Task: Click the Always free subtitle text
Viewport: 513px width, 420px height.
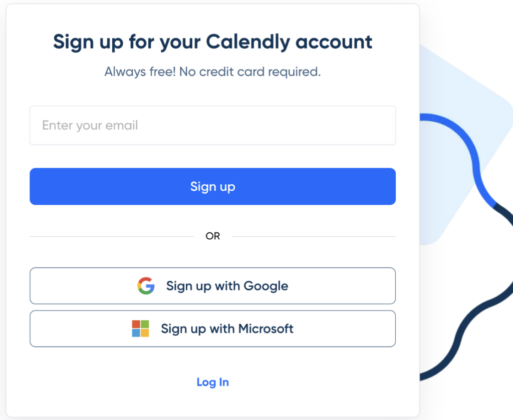Action: (212, 72)
